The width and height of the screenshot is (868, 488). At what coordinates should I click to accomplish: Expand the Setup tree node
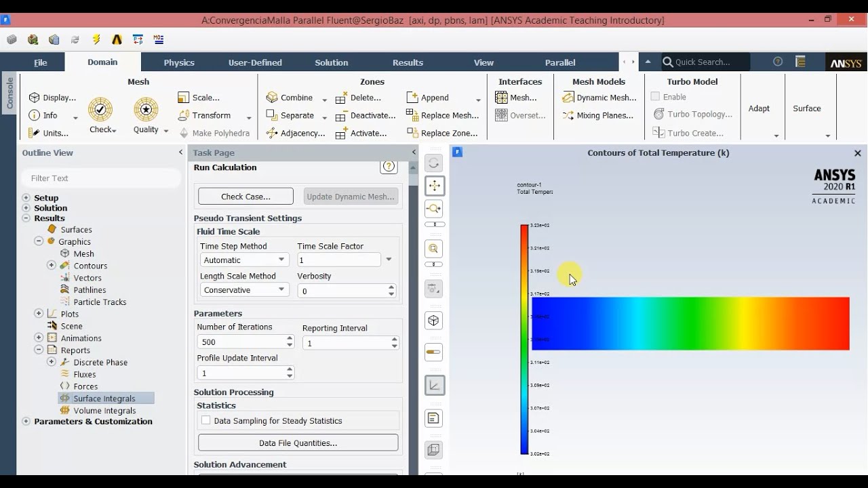(x=26, y=198)
